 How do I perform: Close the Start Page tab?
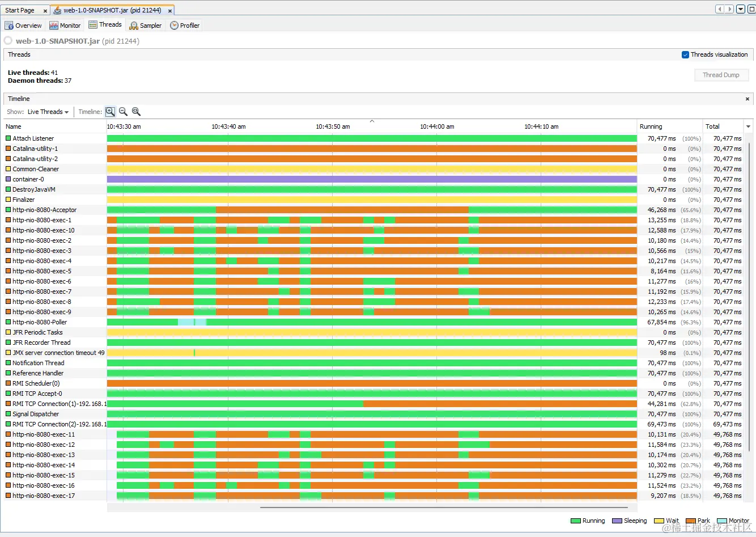[45, 11]
